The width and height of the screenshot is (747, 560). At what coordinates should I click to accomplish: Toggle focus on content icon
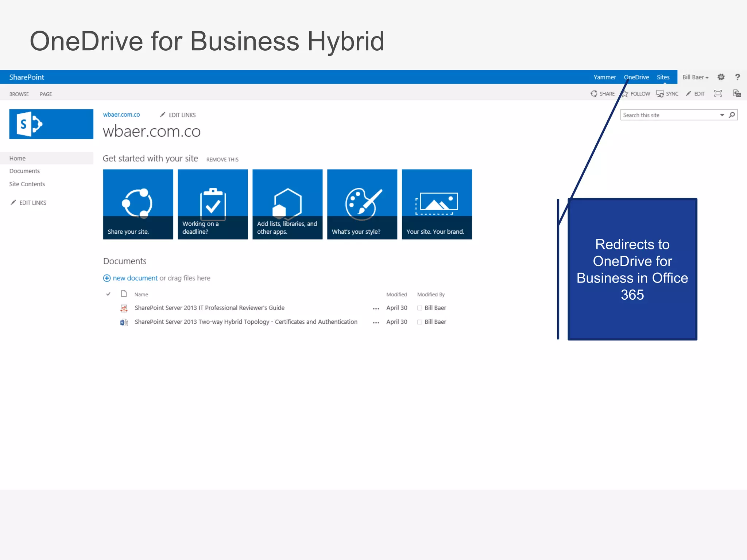(718, 93)
